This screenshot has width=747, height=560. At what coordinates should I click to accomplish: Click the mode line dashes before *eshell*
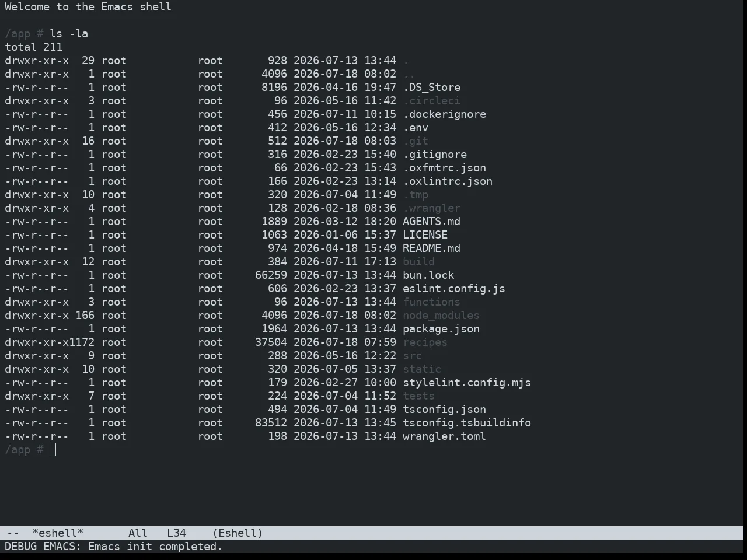tap(13, 533)
